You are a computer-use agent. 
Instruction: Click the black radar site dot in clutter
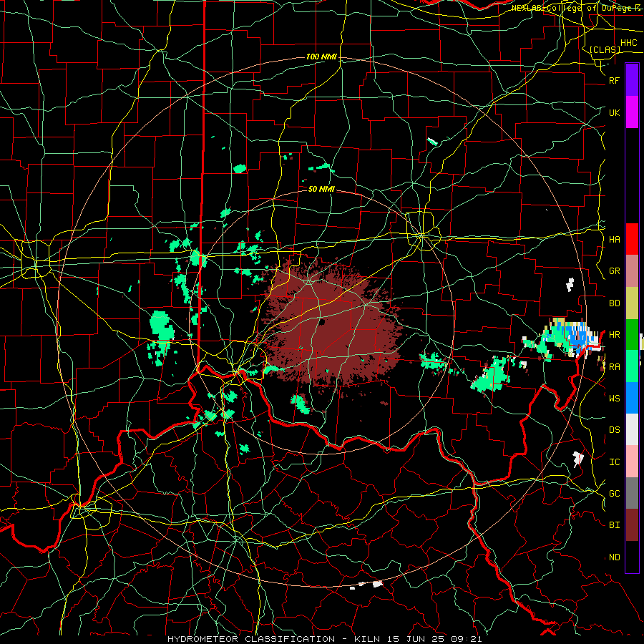point(321,322)
